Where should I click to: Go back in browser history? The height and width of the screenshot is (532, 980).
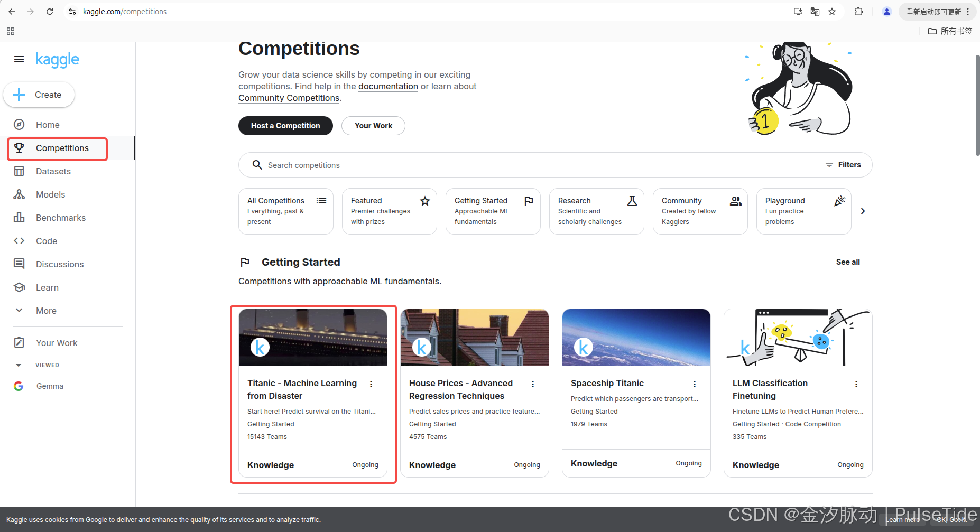point(12,12)
